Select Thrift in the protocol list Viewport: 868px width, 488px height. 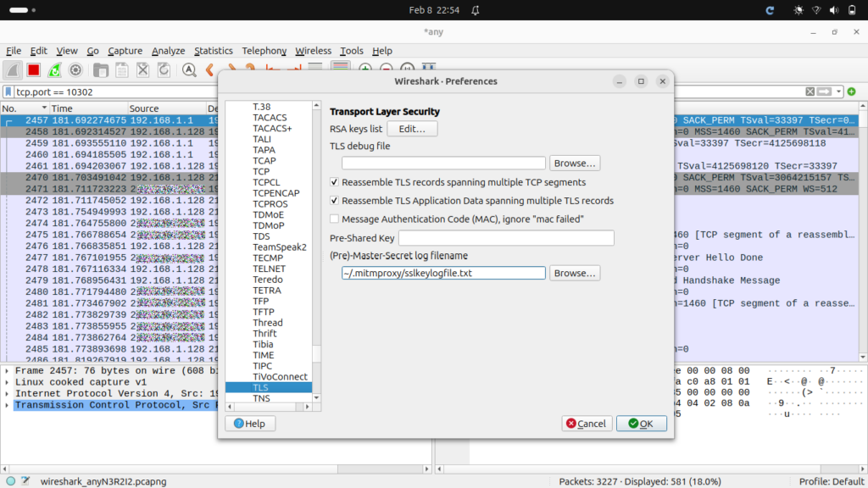(x=264, y=334)
